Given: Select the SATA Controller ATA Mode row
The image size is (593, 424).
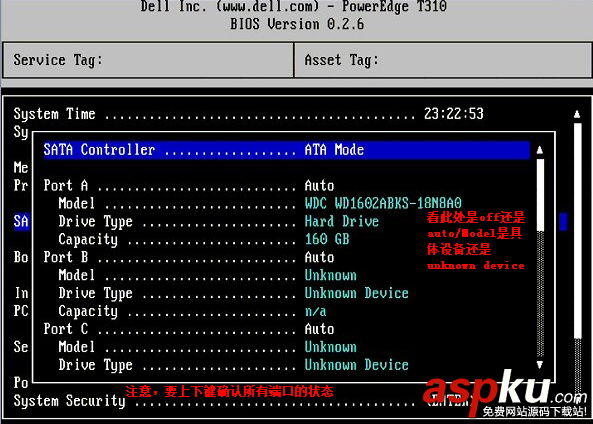Looking at the screenshot, I should tap(286, 150).
